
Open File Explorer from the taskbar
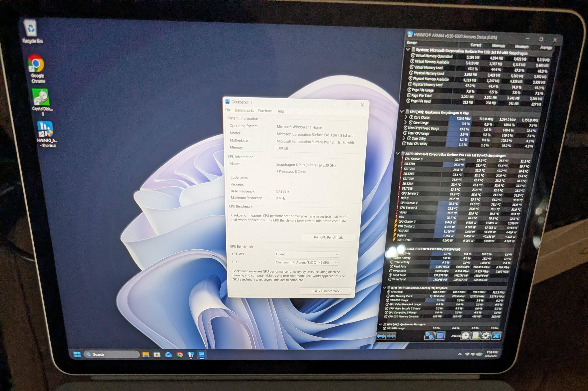146,354
